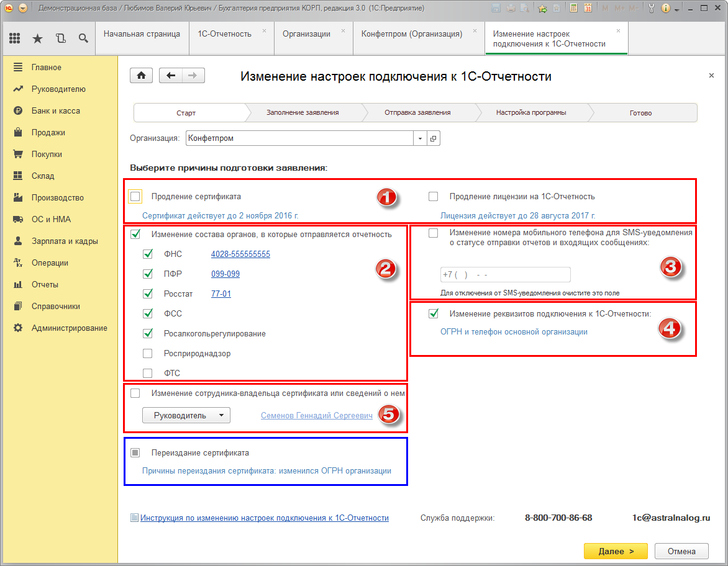Add to favorites with star-arrow icon
The image size is (728, 566).
pos(542,8)
